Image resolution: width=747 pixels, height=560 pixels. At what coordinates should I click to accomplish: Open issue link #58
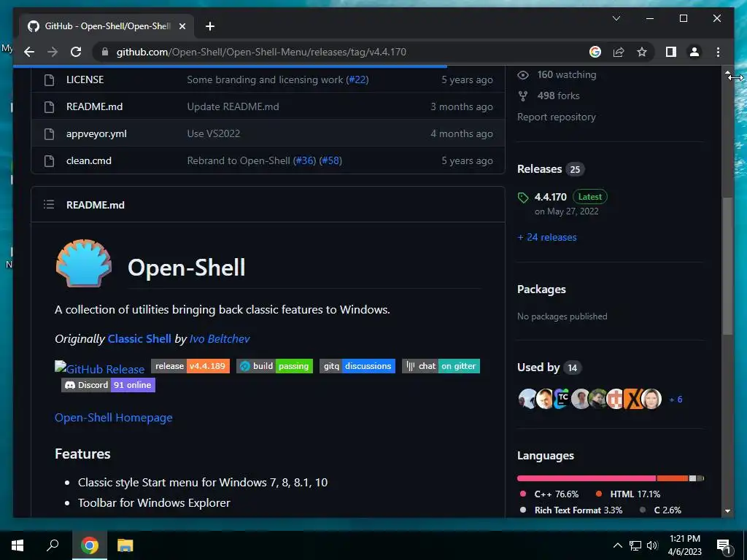pyautogui.click(x=330, y=161)
